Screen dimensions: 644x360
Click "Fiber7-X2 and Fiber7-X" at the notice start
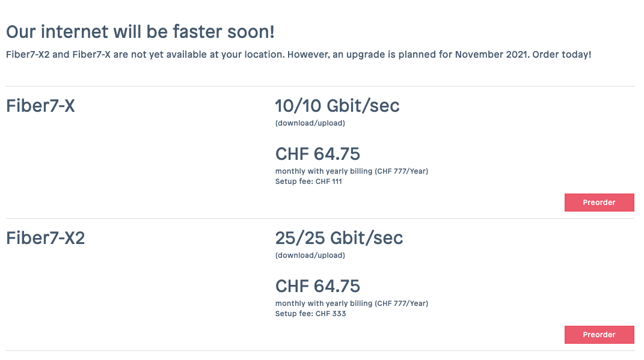[58, 55]
